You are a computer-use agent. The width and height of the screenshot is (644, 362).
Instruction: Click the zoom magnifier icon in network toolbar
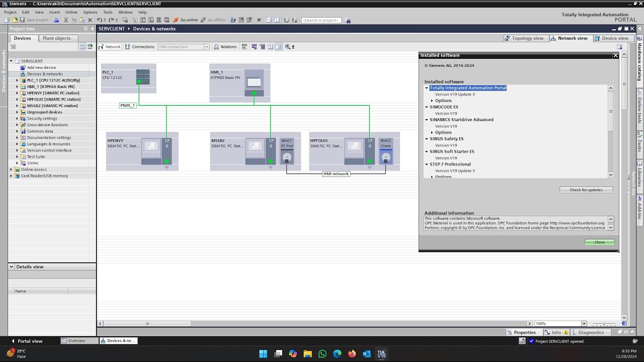tap(288, 47)
